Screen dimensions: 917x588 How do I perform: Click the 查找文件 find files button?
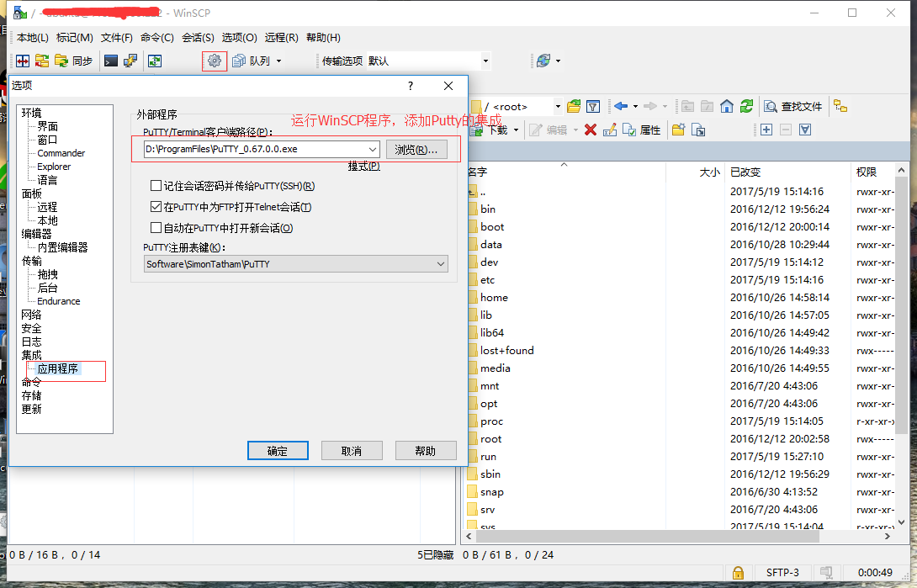pos(793,106)
